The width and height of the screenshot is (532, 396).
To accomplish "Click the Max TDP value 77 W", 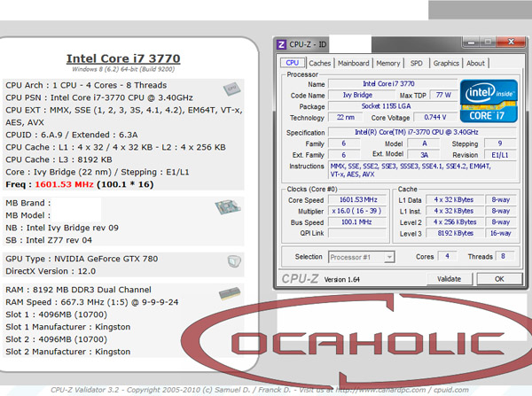I will pos(443,95).
